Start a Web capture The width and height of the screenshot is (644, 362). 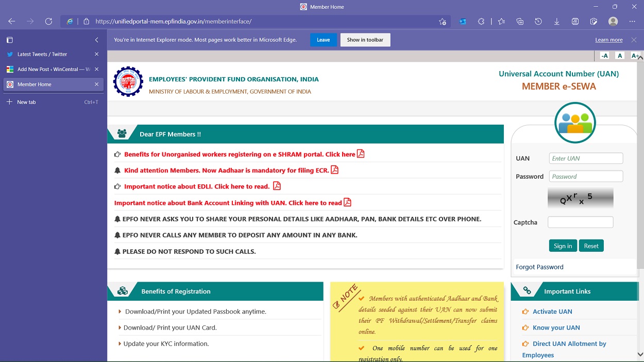pyautogui.click(x=594, y=22)
